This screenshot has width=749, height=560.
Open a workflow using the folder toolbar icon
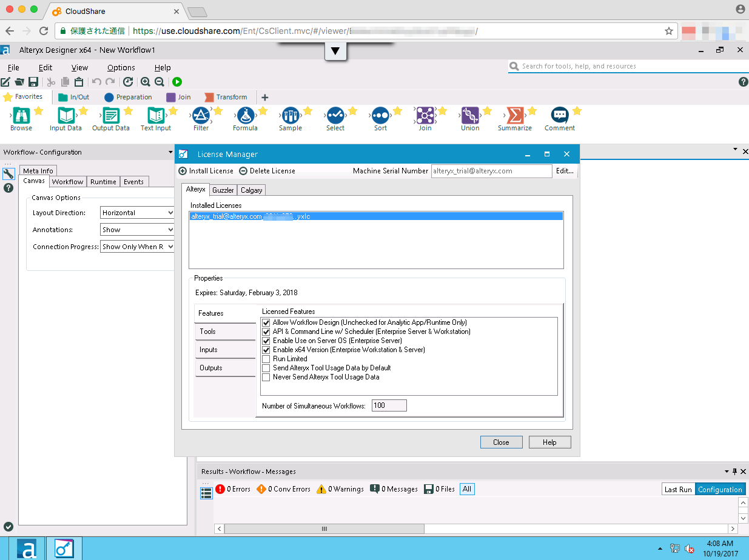19,82
